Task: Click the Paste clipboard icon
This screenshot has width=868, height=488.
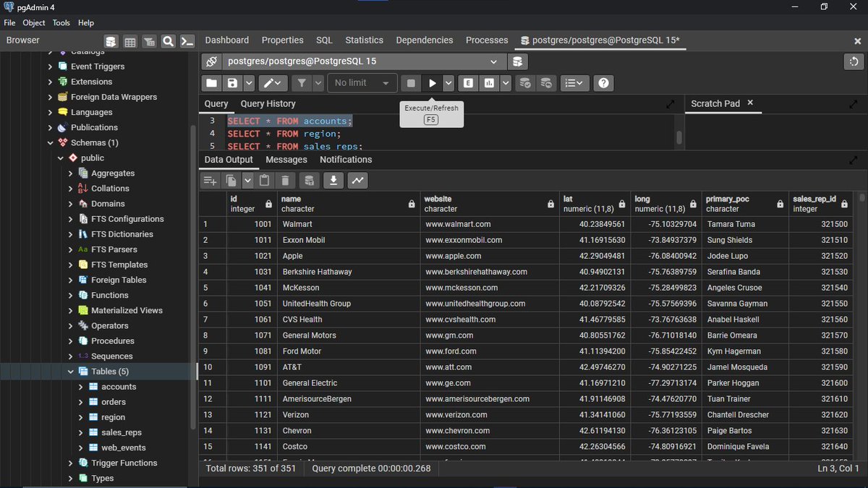Action: coord(265,181)
